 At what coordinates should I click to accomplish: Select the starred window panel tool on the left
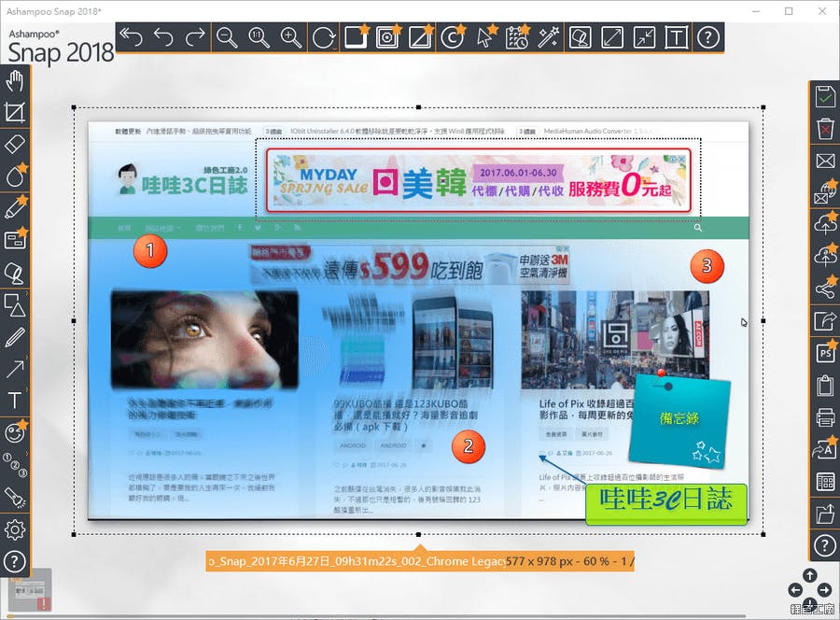(14, 241)
